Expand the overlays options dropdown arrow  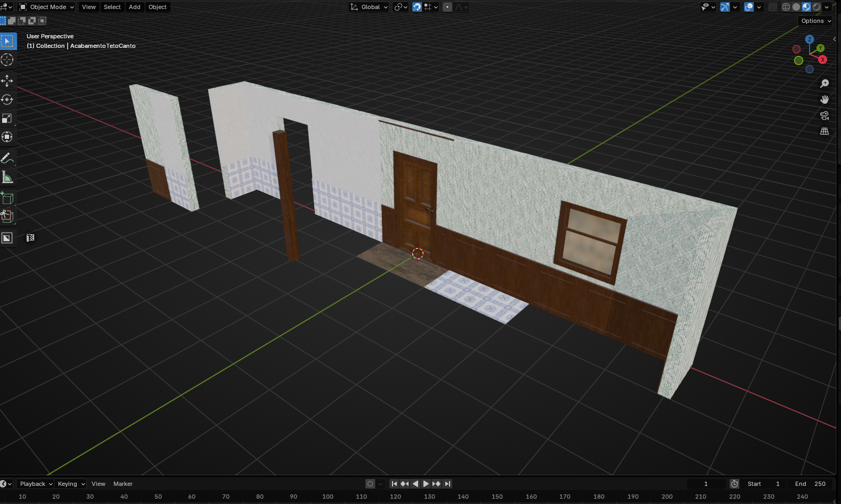coord(759,7)
